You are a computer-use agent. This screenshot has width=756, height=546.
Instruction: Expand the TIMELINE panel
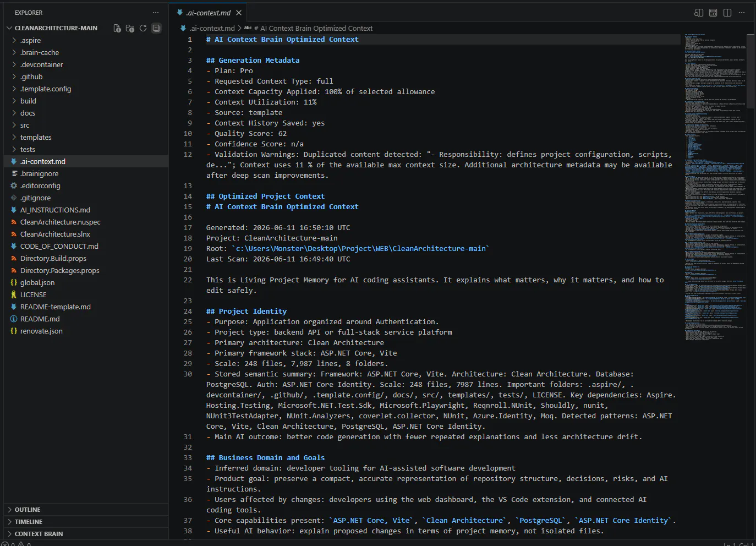click(x=86, y=522)
